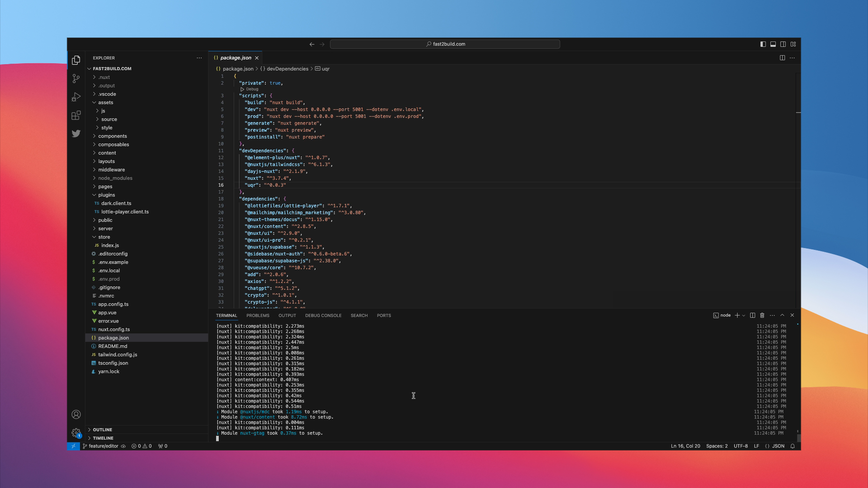Open Source Control view
868x488 pixels.
point(76,79)
